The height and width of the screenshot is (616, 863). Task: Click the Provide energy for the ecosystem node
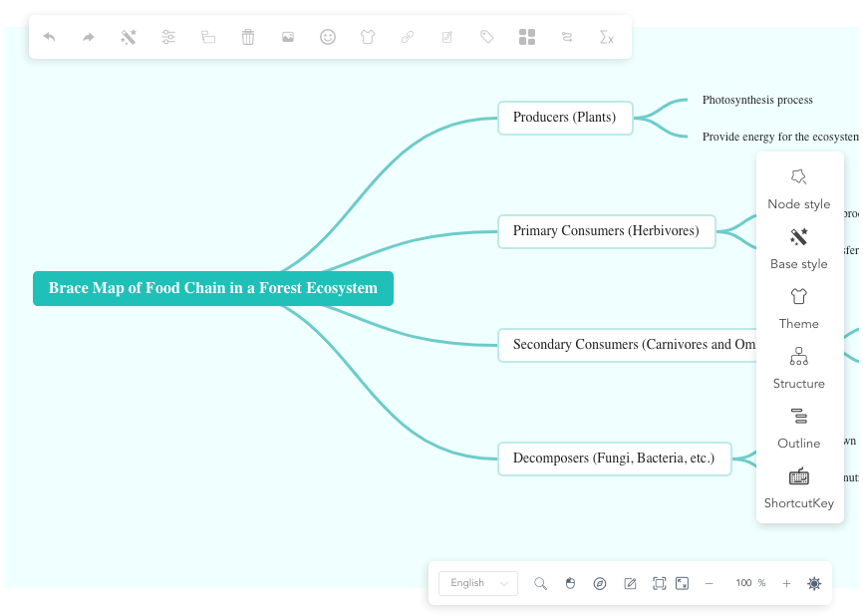click(780, 137)
